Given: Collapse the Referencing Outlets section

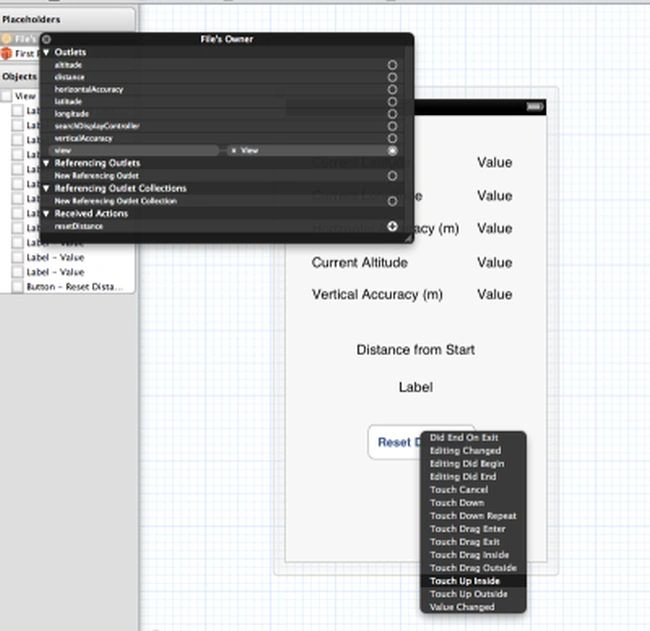Looking at the screenshot, I should (x=46, y=163).
